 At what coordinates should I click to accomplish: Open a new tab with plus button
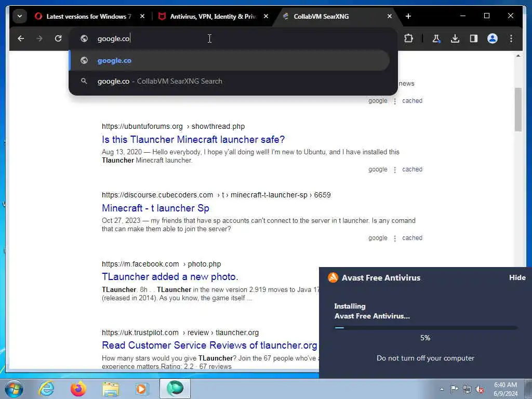tap(408, 16)
